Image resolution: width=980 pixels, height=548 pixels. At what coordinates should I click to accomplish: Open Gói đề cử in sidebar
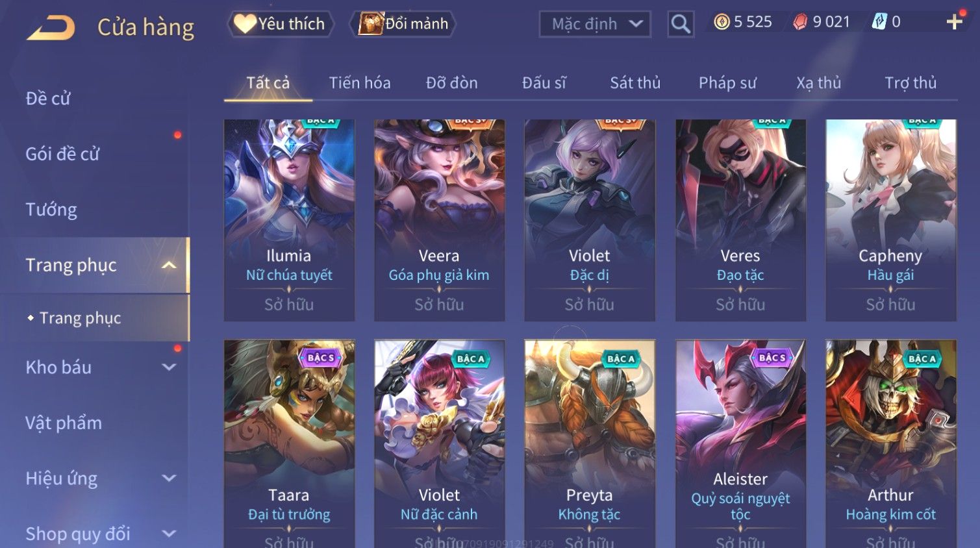(x=62, y=154)
